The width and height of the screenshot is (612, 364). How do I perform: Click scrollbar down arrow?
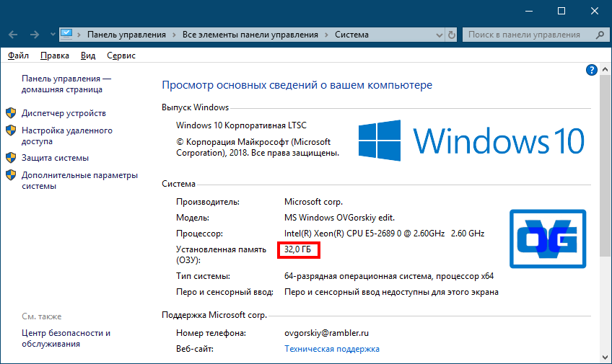(605, 357)
